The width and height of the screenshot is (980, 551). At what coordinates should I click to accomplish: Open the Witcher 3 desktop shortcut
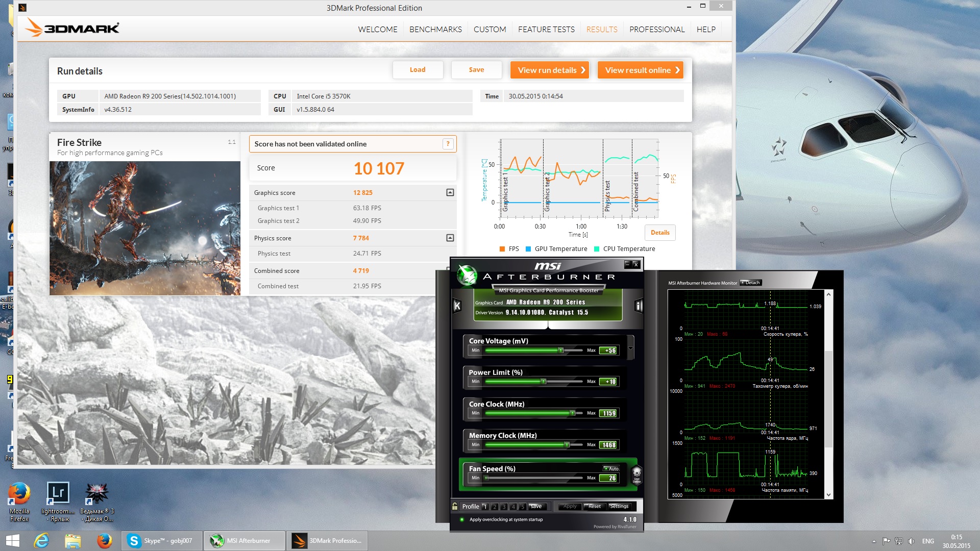pos(97,503)
